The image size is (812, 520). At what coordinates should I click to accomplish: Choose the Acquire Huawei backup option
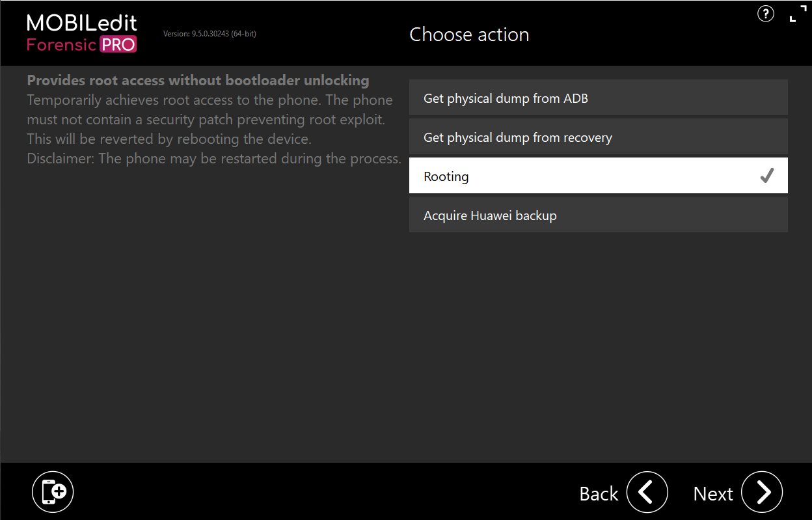pyautogui.click(x=599, y=215)
